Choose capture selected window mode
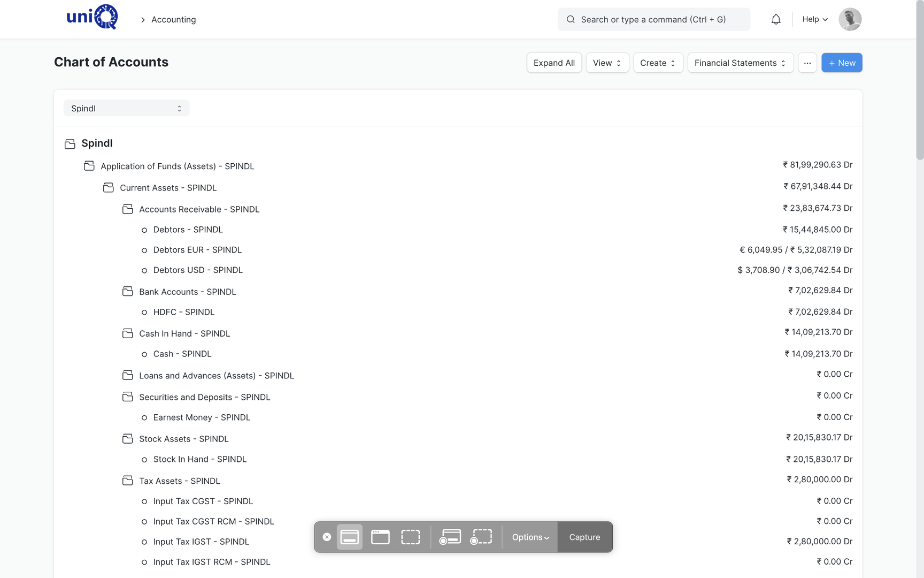 pyautogui.click(x=380, y=537)
